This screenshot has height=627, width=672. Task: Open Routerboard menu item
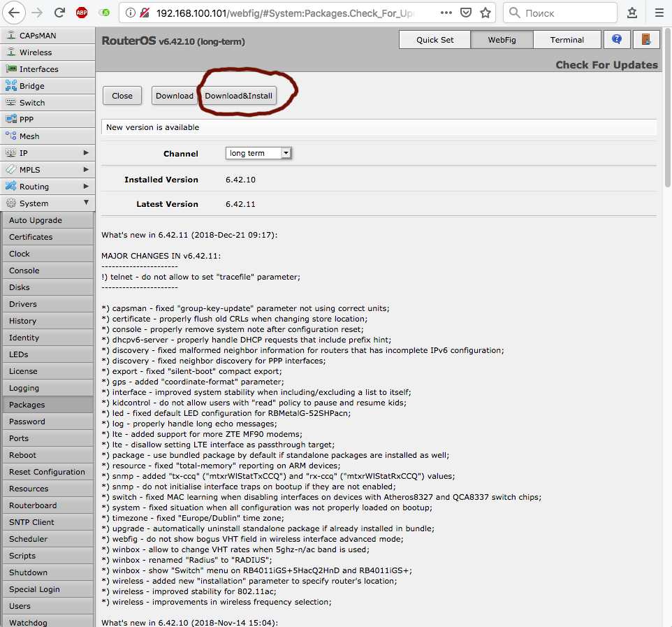(x=48, y=505)
